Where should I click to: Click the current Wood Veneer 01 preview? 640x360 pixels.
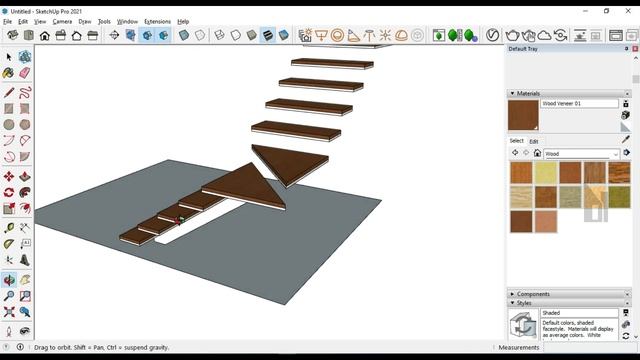(523, 115)
